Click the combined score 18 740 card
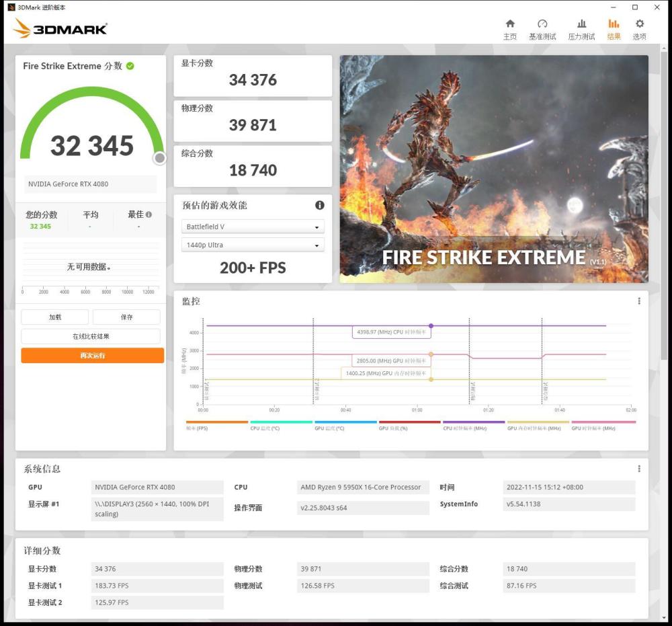 (x=253, y=166)
